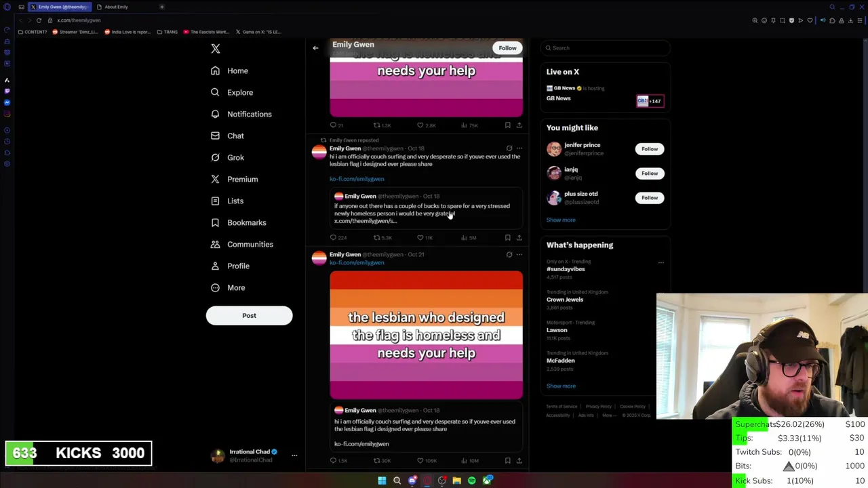Open Grok in the sidebar
The image size is (868, 488).
pyautogui.click(x=227, y=157)
